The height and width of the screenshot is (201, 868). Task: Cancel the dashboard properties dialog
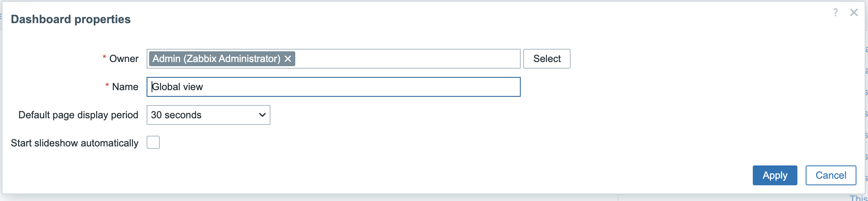[x=830, y=175]
